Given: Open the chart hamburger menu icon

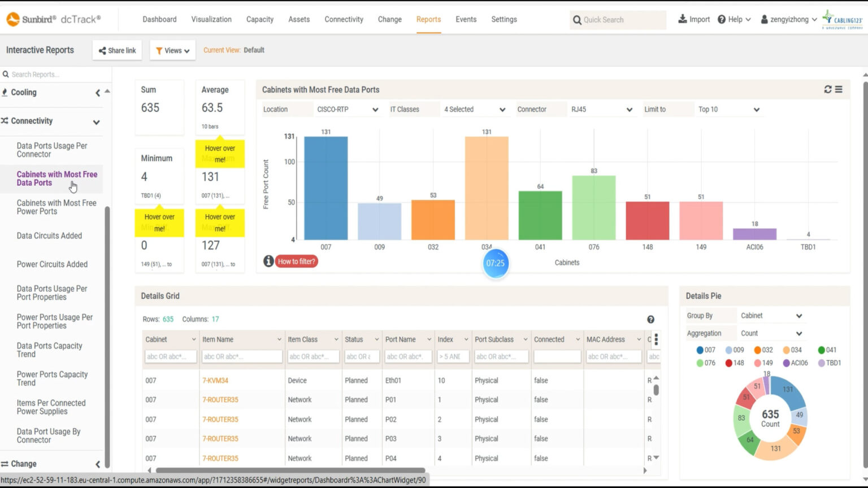Looking at the screenshot, I should (x=839, y=89).
